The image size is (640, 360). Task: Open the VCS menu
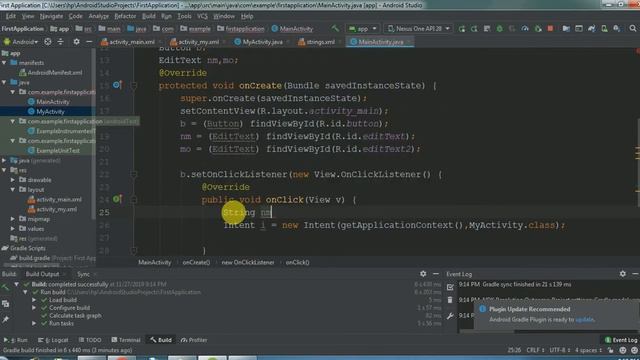(202, 16)
